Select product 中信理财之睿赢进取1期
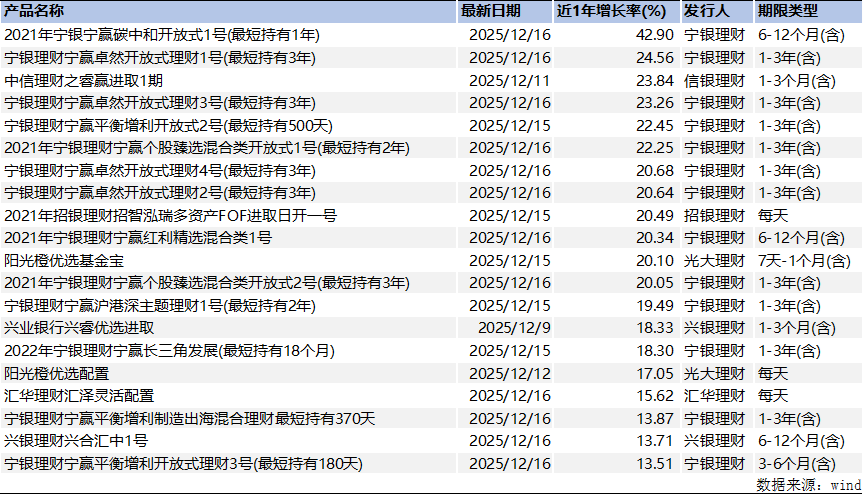 [83, 81]
